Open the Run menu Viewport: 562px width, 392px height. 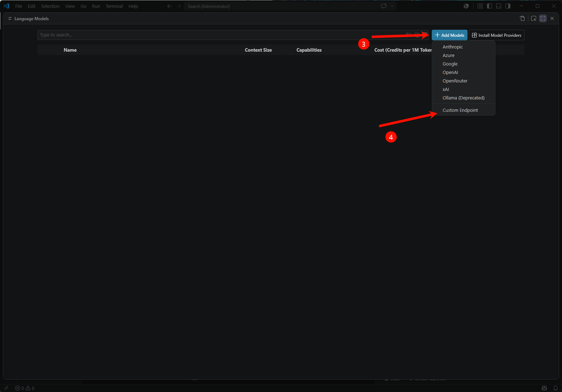pyautogui.click(x=96, y=6)
